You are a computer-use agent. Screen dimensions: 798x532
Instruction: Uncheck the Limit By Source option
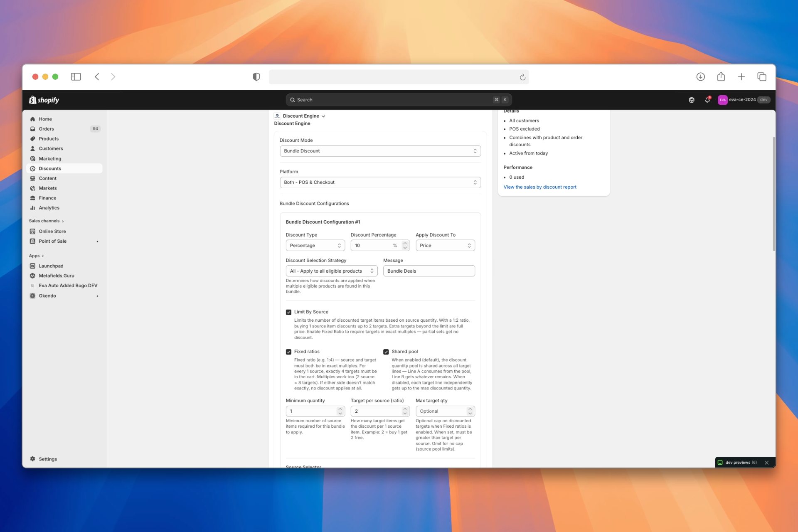pos(288,312)
